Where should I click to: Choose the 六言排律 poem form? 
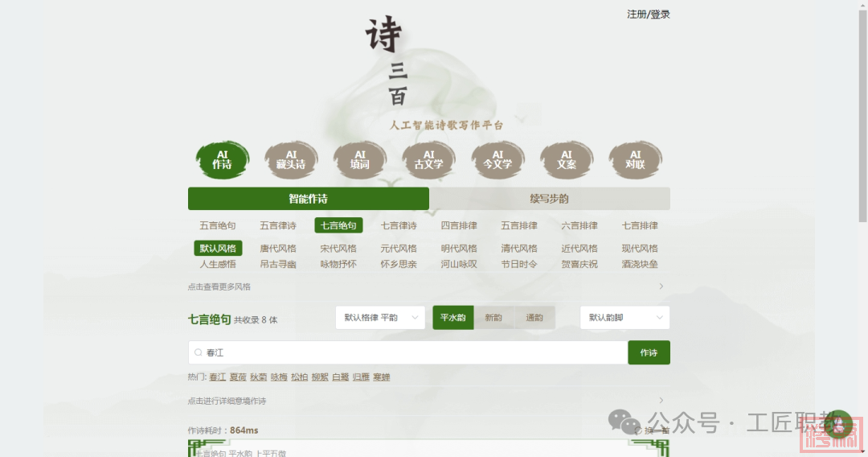click(x=579, y=225)
